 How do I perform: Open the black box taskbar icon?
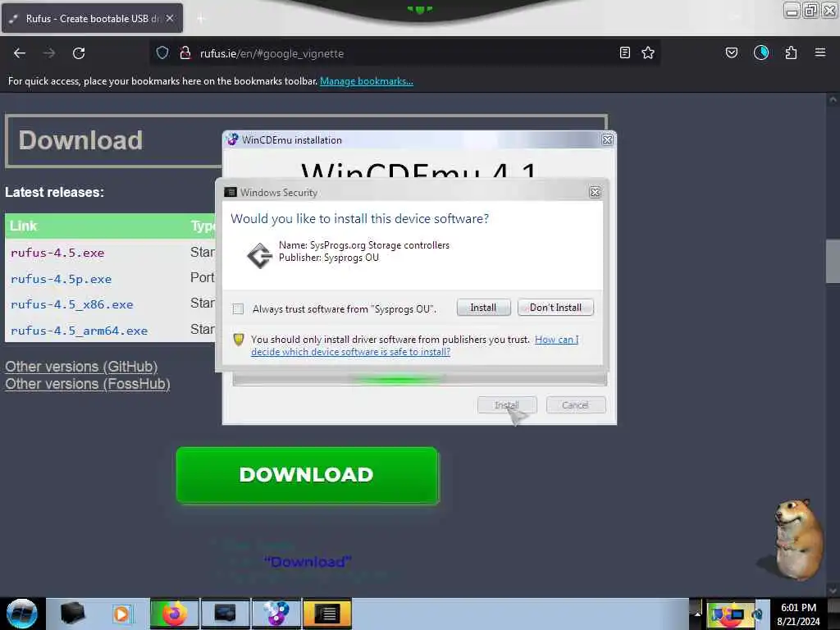[x=73, y=614]
